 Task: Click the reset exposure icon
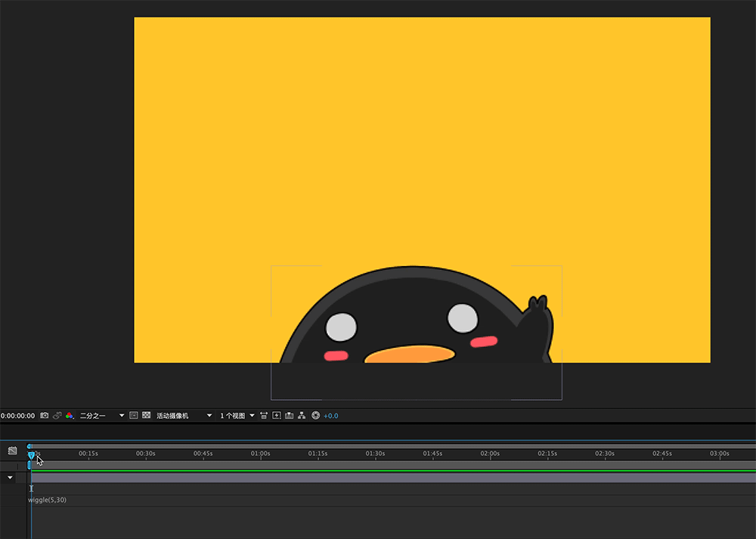click(x=316, y=416)
